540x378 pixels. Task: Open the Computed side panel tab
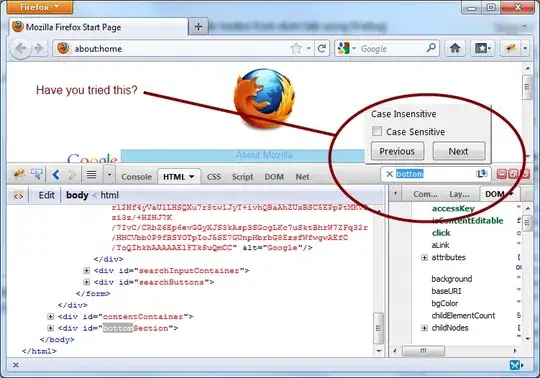425,194
